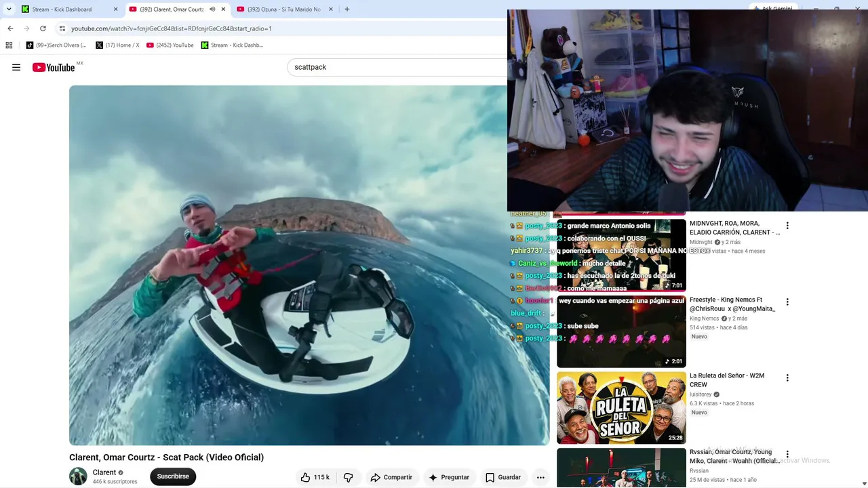Screen dimensions: 868x488
Task: Like the Scat Pack video
Action: point(315,477)
